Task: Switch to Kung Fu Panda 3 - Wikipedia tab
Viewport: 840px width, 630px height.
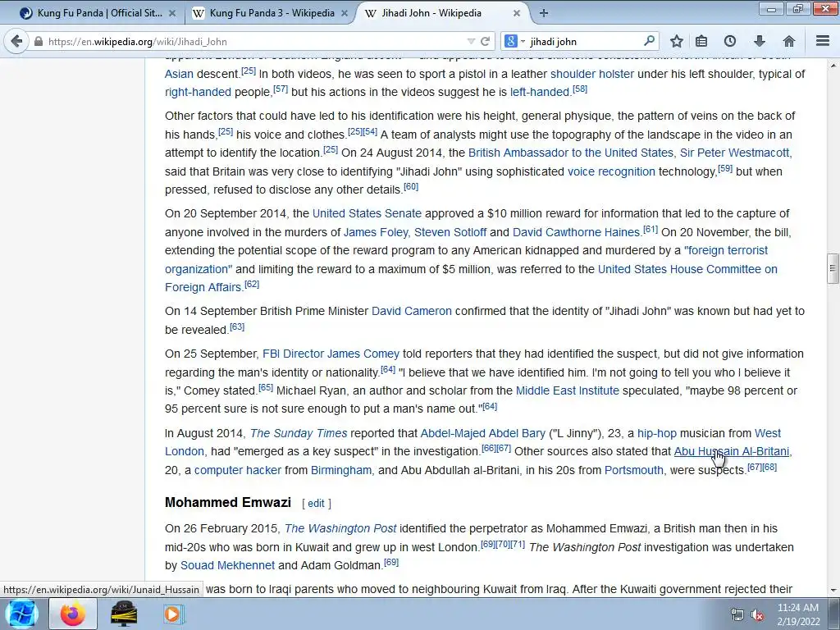Action: click(x=271, y=13)
